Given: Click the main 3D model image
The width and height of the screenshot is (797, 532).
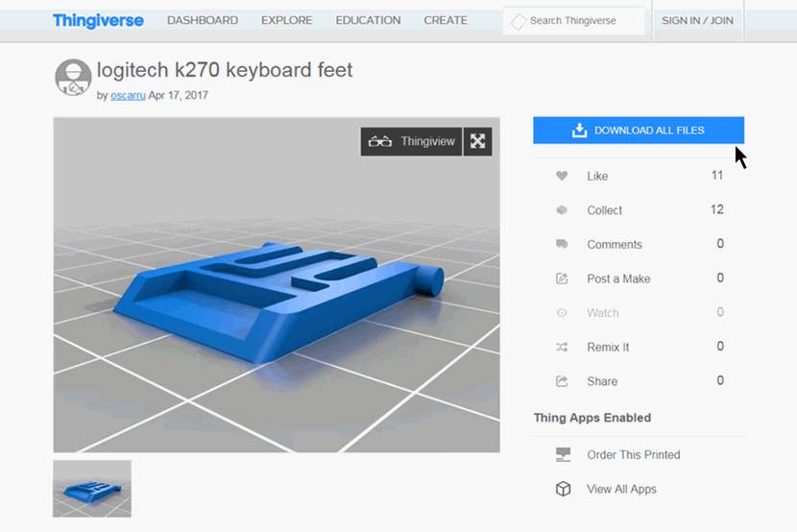Looking at the screenshot, I should (x=277, y=284).
